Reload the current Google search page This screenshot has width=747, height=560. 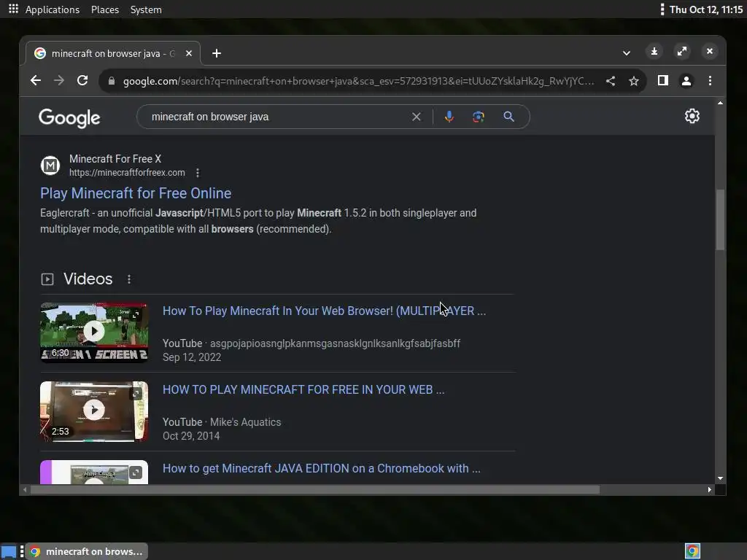82,80
